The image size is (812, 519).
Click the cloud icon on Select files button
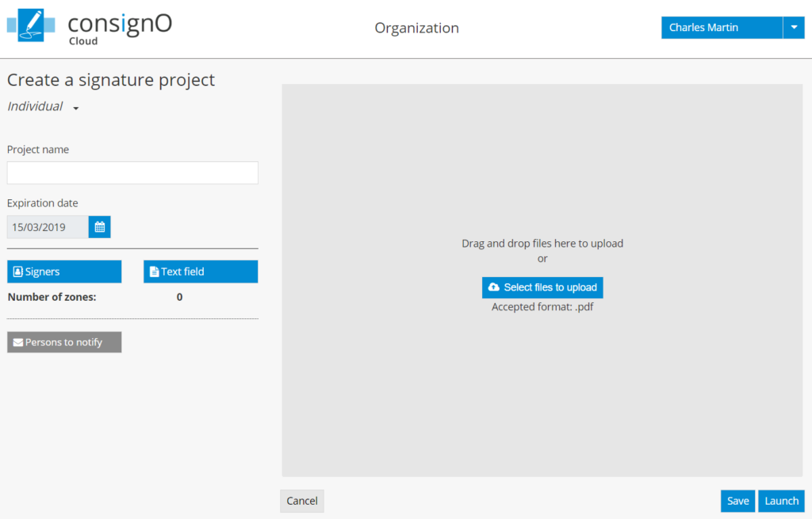click(494, 287)
